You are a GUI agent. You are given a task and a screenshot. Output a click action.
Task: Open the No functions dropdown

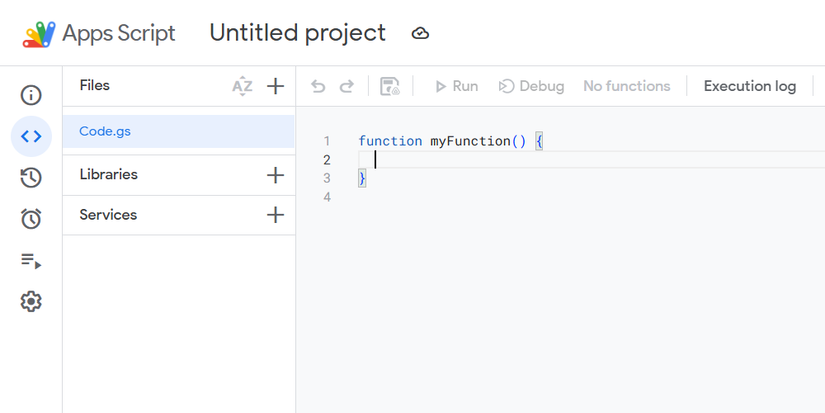626,86
